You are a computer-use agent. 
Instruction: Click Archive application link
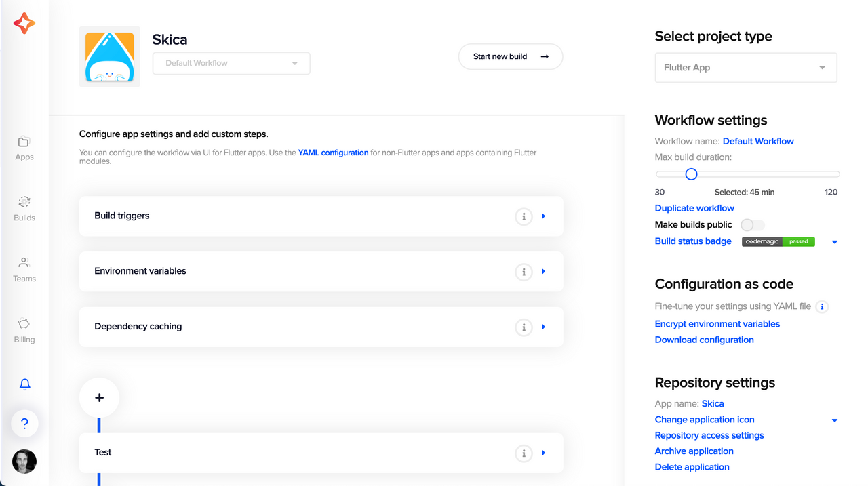point(694,451)
